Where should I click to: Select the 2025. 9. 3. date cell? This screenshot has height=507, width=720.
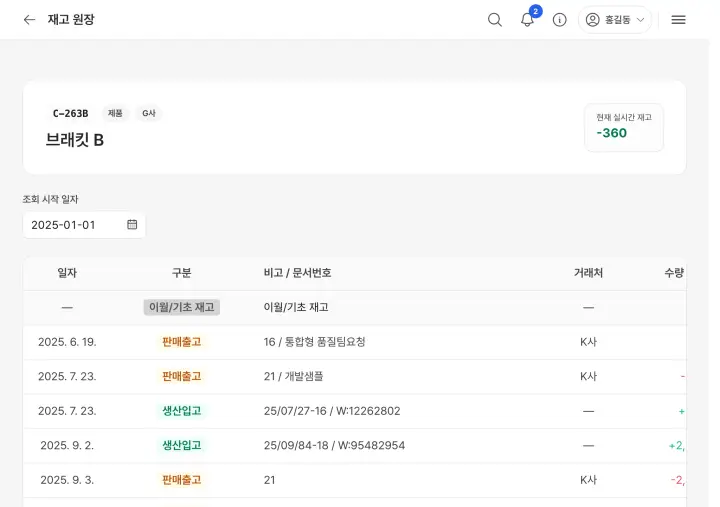click(67, 480)
